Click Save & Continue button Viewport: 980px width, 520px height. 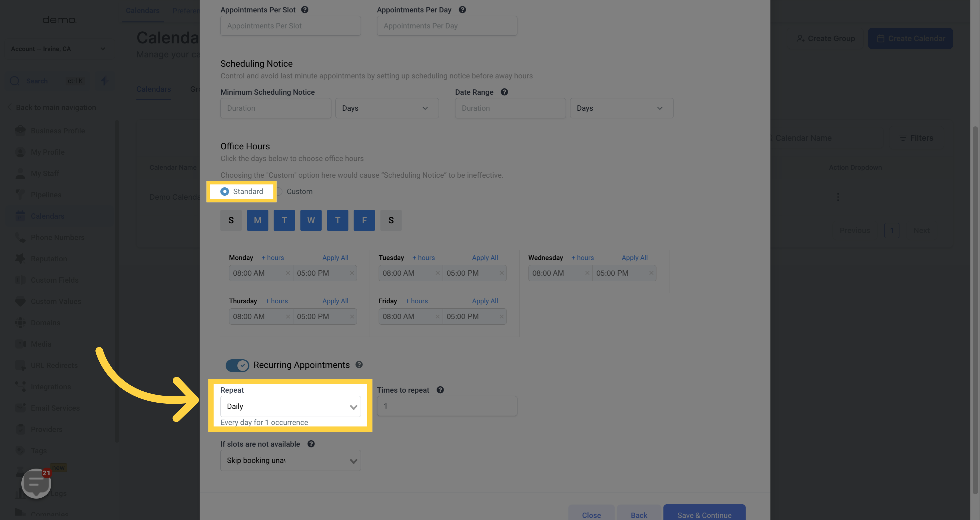point(704,515)
